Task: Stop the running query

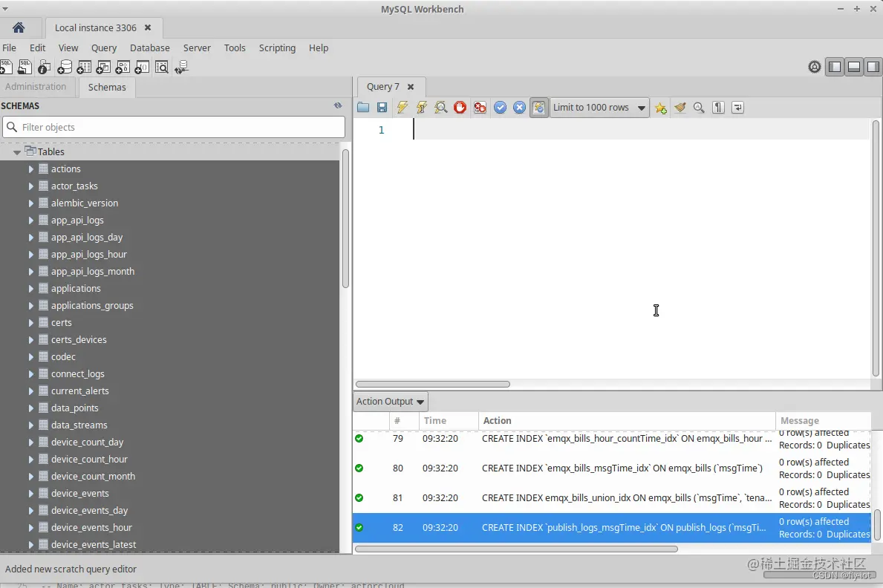Action: [x=460, y=108]
